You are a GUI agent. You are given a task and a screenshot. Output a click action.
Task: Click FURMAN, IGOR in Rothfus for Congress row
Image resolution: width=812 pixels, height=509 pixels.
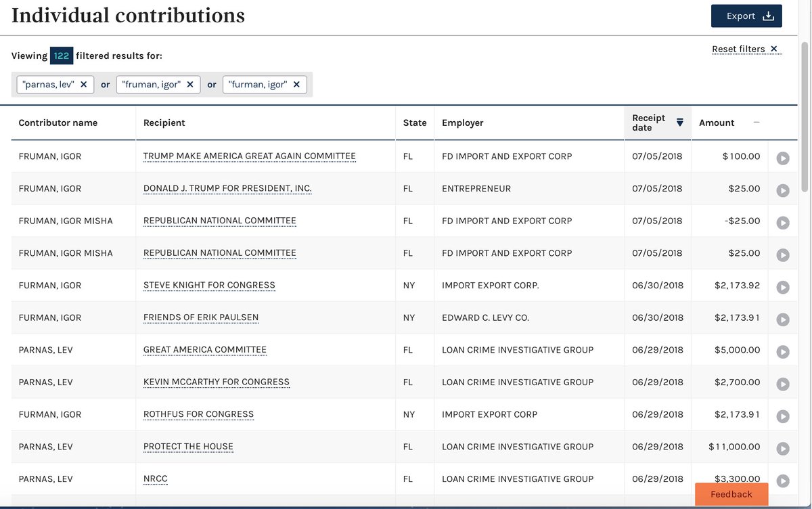point(50,414)
